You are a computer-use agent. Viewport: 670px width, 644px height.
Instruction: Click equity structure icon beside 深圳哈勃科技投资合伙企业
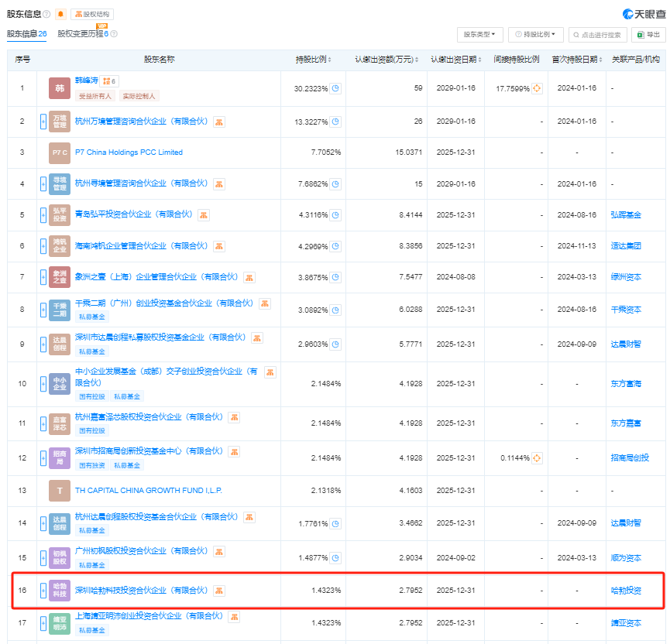[219, 591]
